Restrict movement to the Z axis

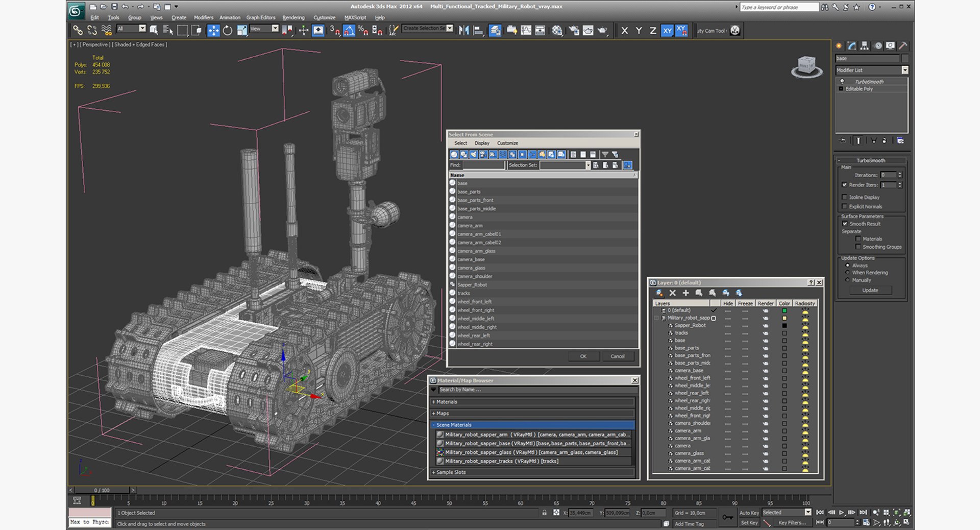coord(653,30)
